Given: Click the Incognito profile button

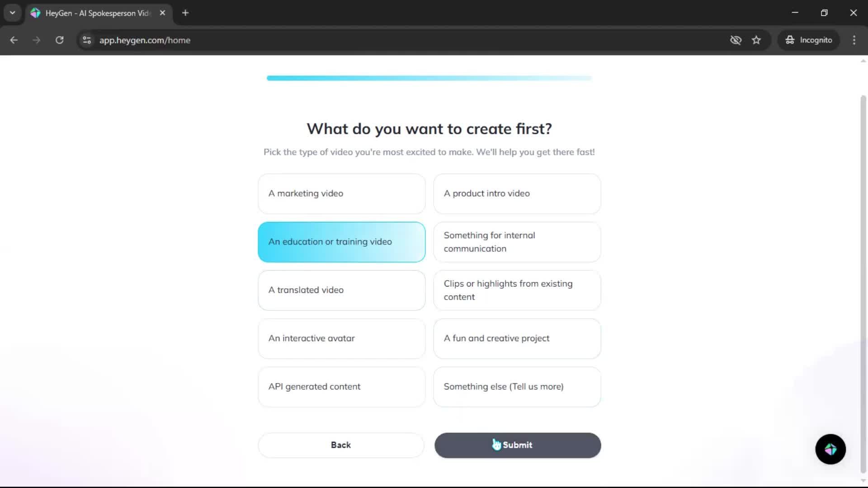Looking at the screenshot, I should pyautogui.click(x=809, y=40).
